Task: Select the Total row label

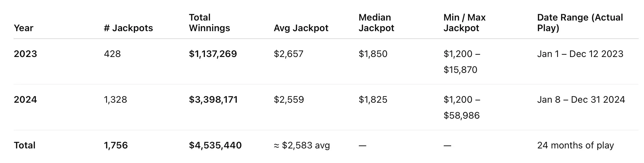Action: tap(25, 145)
